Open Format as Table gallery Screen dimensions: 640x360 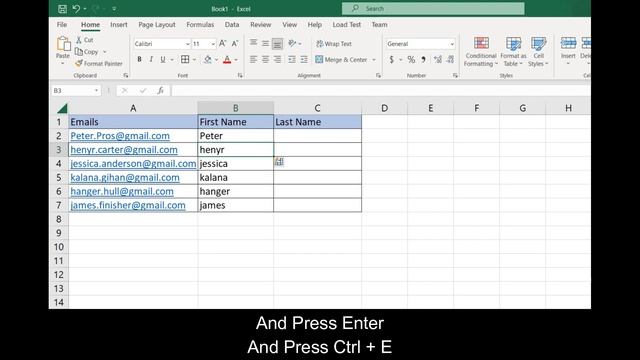point(513,51)
